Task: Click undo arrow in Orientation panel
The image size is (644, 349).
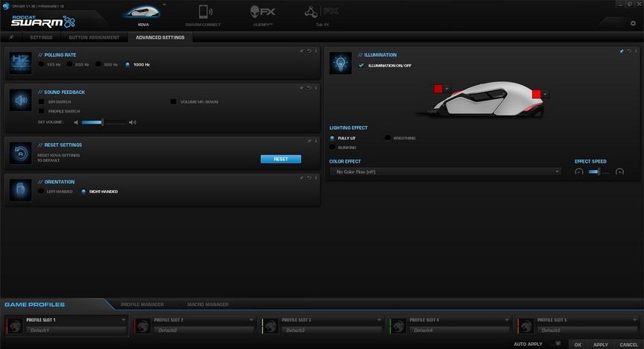Action: tap(309, 178)
